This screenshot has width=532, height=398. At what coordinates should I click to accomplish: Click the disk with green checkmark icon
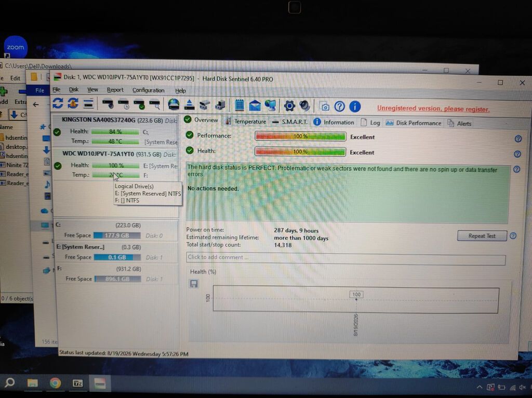pyautogui.click(x=139, y=104)
